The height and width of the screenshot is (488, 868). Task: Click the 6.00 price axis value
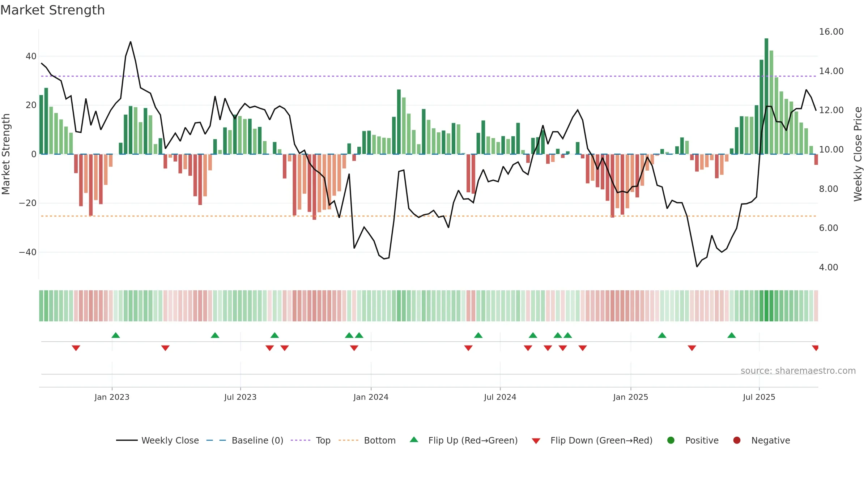coord(829,228)
